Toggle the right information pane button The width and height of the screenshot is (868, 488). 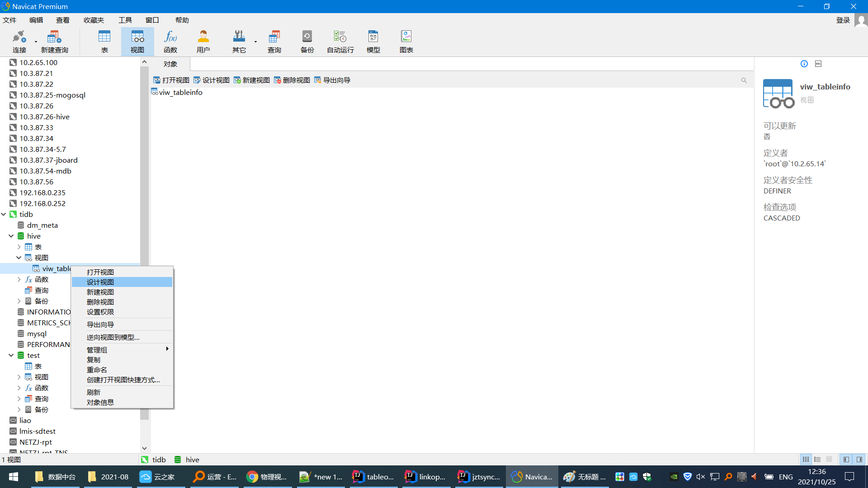(859, 460)
